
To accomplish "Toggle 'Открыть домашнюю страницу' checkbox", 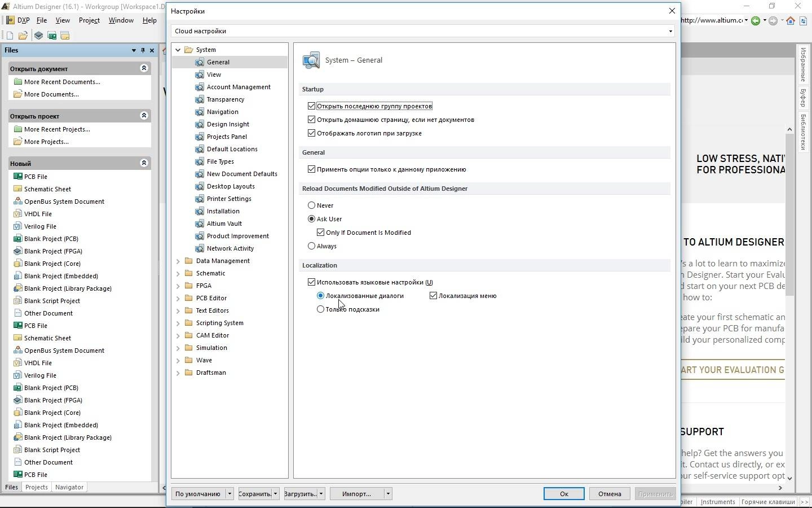I will (x=311, y=120).
